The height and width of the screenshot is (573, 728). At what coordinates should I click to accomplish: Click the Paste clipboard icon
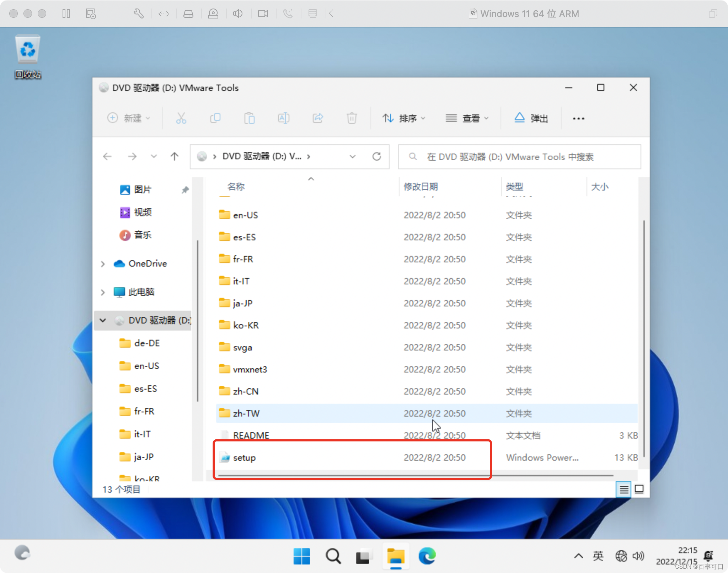[x=249, y=118]
